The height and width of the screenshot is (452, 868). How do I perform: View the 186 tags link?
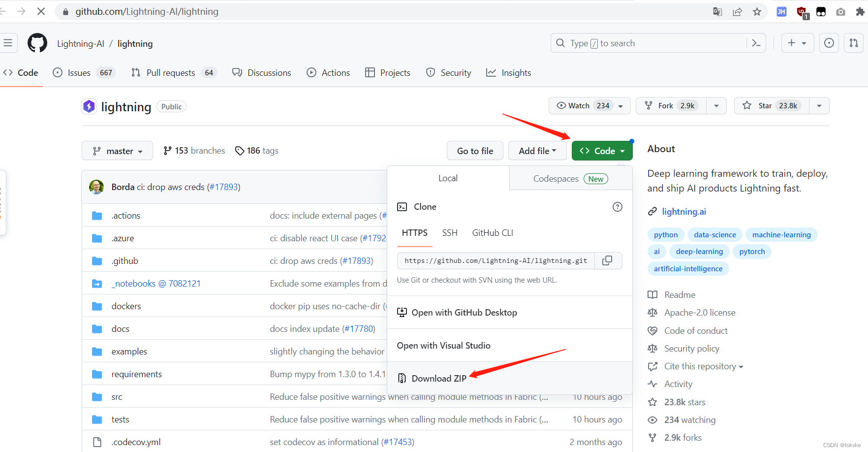tap(257, 151)
